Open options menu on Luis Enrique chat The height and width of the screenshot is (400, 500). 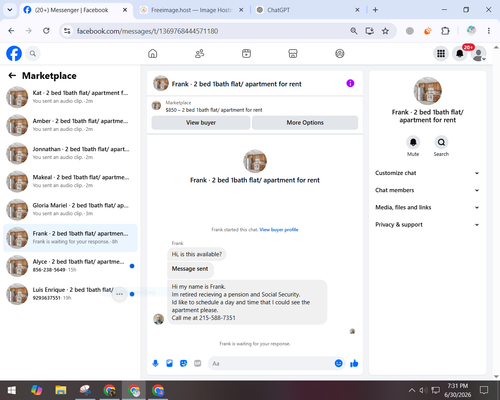pos(119,294)
